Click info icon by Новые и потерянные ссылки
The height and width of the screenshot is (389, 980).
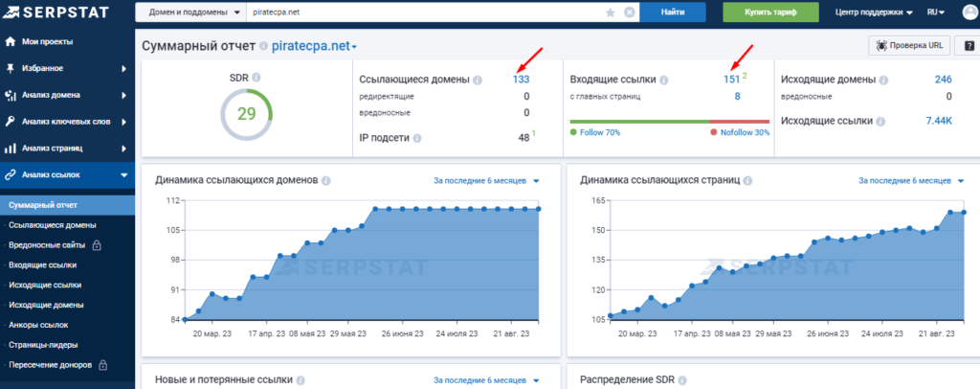(301, 380)
